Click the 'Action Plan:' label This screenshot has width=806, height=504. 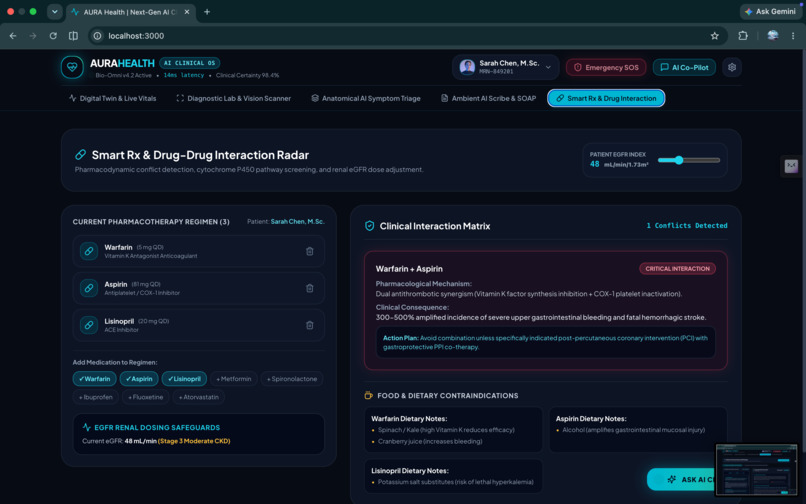400,338
